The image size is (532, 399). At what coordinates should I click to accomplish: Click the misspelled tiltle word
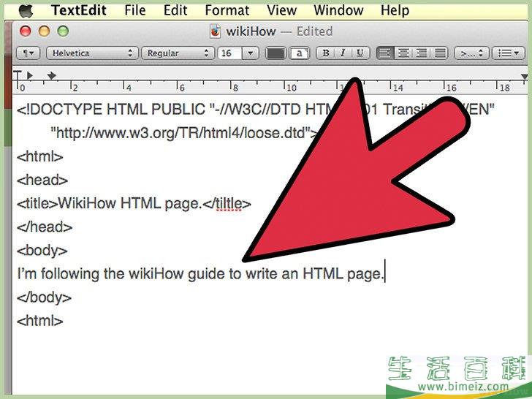click(229, 204)
